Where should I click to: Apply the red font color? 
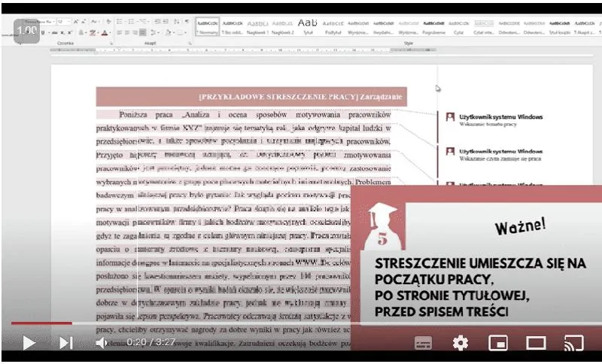coord(105,33)
